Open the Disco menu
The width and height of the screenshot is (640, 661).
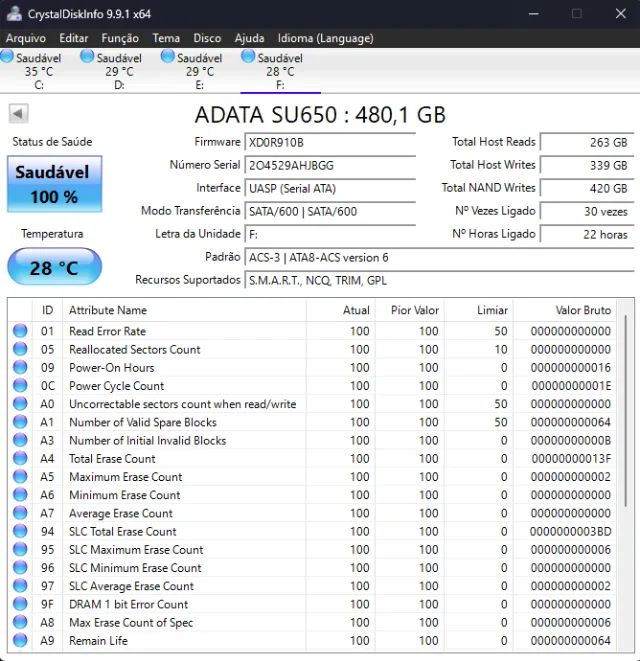(x=207, y=38)
